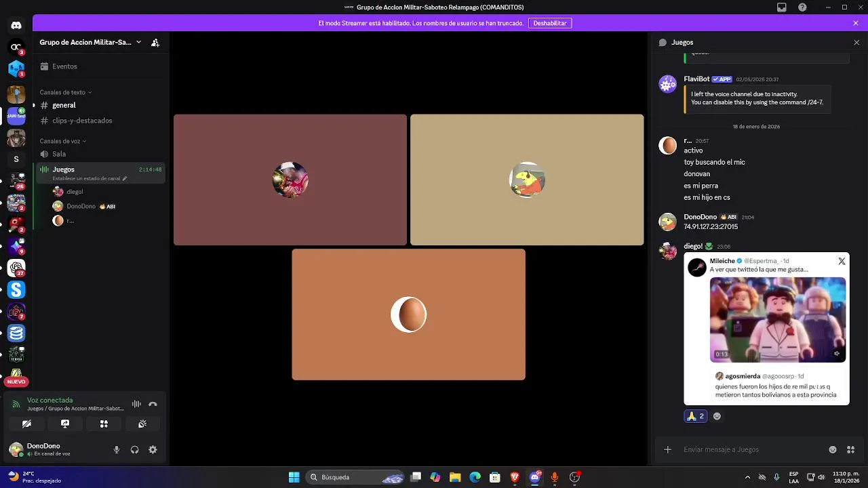
Task: Close the Juegos chat panel
Action: point(856,42)
